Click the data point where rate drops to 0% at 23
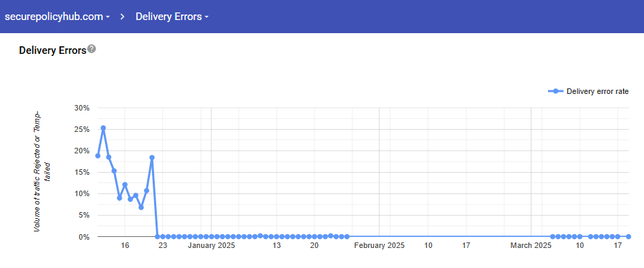 click(x=158, y=237)
